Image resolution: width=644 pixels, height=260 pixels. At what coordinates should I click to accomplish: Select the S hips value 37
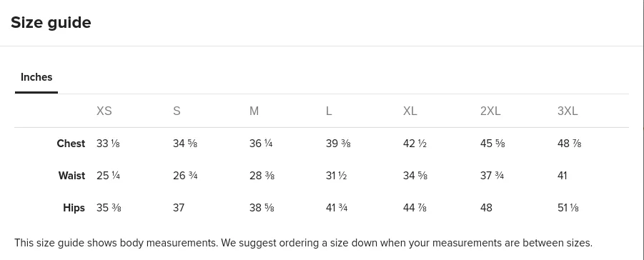point(178,207)
